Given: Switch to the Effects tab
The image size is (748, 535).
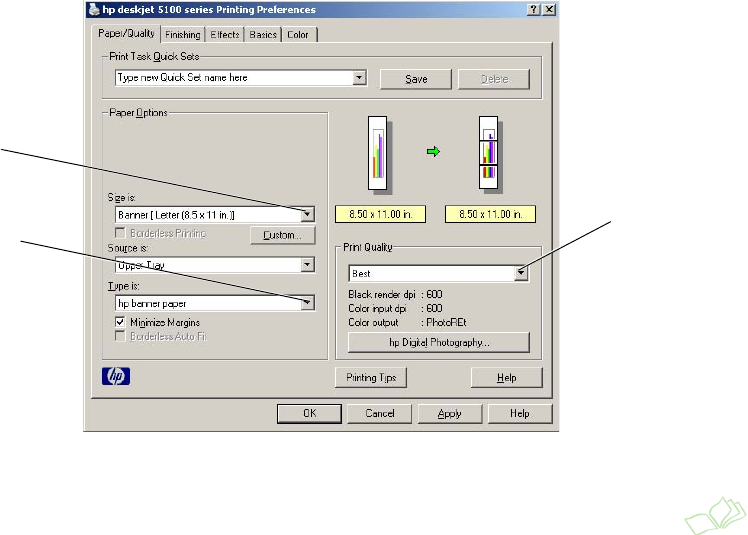Looking at the screenshot, I should 225,34.
